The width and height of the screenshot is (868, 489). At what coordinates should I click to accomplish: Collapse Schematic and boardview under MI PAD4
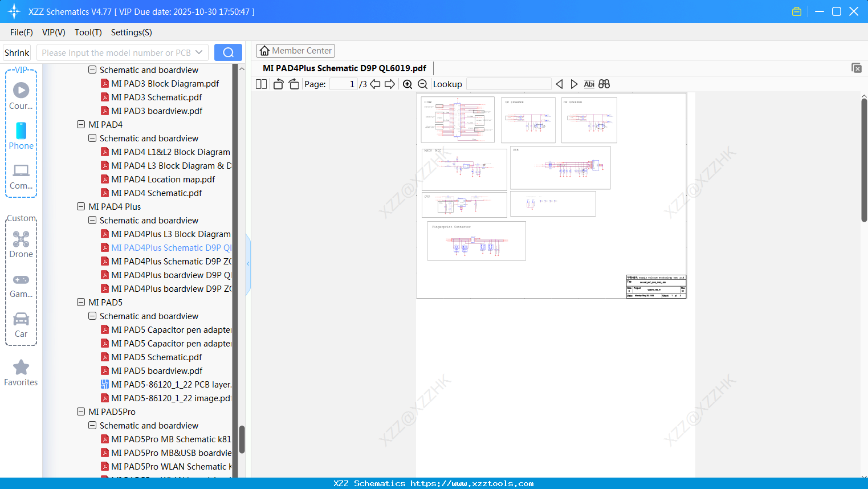[x=92, y=138]
